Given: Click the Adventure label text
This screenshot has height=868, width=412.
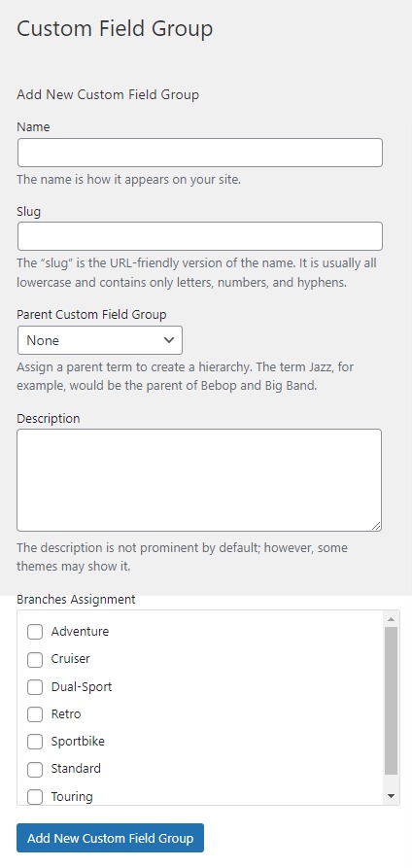Looking at the screenshot, I should [x=80, y=631].
